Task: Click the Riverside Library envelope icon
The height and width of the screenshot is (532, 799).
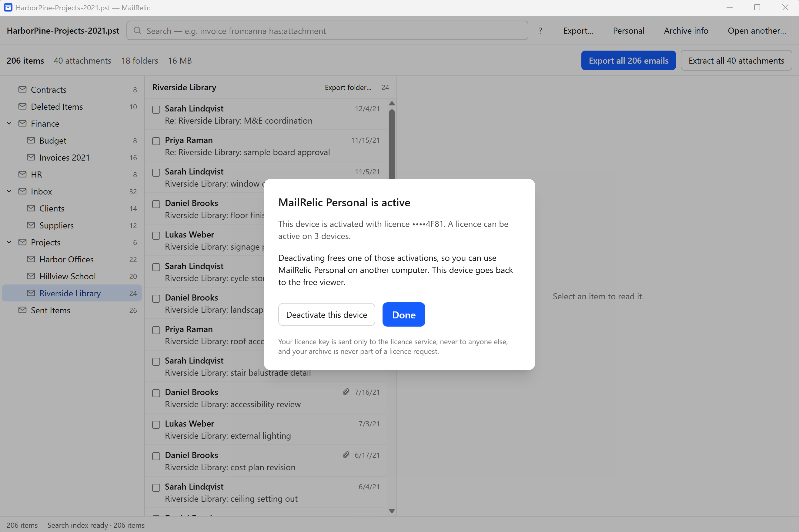Action: (31, 293)
